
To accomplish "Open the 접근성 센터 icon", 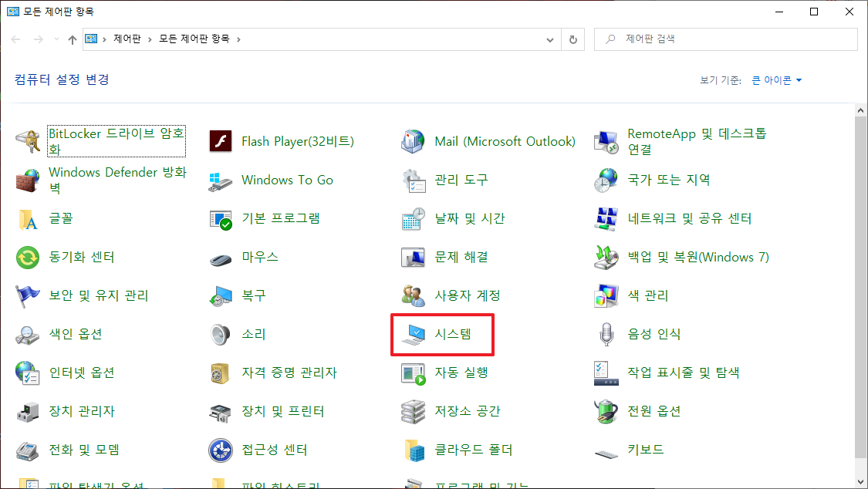I will point(221,451).
